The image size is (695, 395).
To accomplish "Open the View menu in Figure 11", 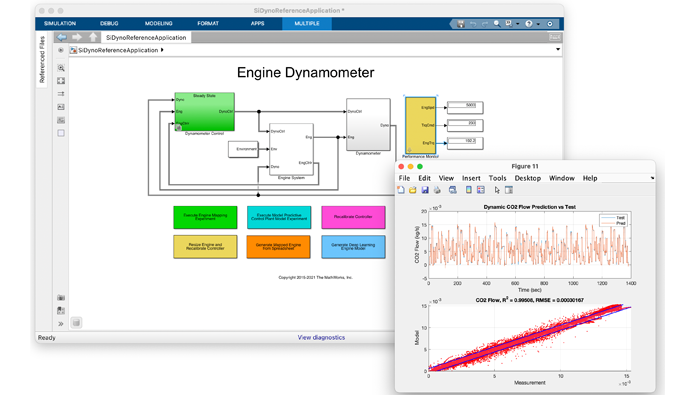I will [446, 178].
